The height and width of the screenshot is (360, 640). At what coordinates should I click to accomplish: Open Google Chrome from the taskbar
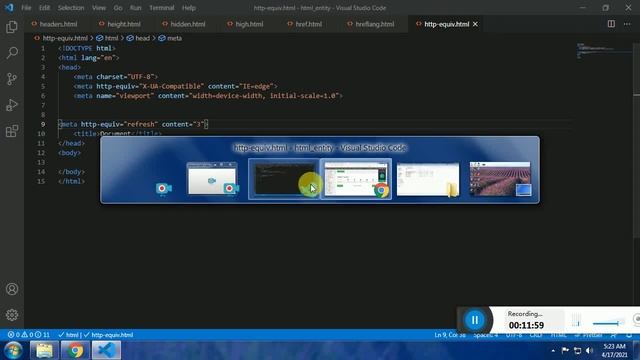pyautogui.click(x=75, y=350)
